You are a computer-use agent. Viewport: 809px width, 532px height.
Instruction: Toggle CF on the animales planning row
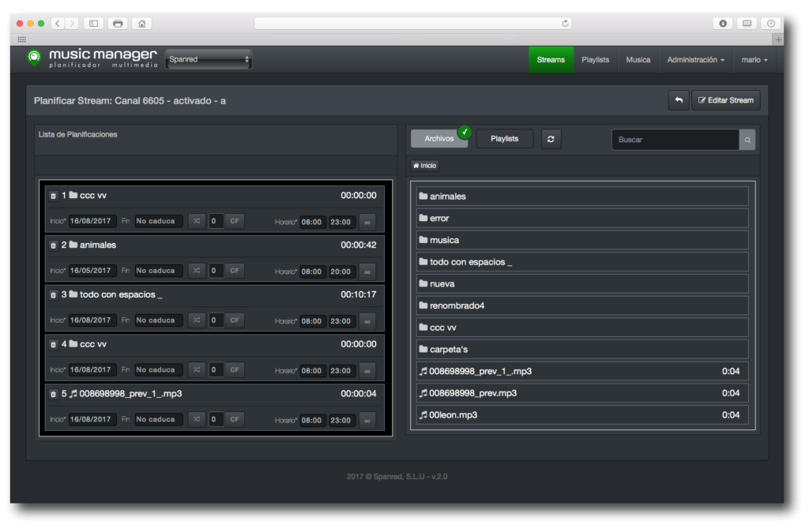point(235,271)
